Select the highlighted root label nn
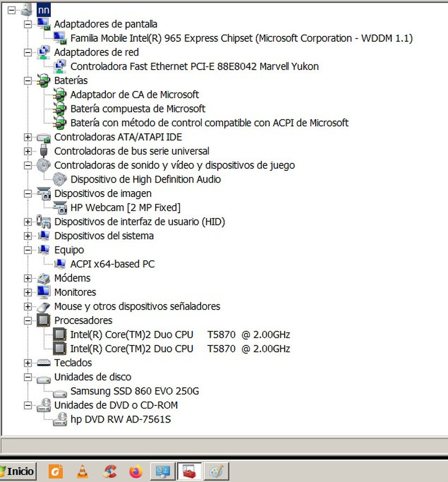Screen dimensions: 448x482 (x=43, y=10)
